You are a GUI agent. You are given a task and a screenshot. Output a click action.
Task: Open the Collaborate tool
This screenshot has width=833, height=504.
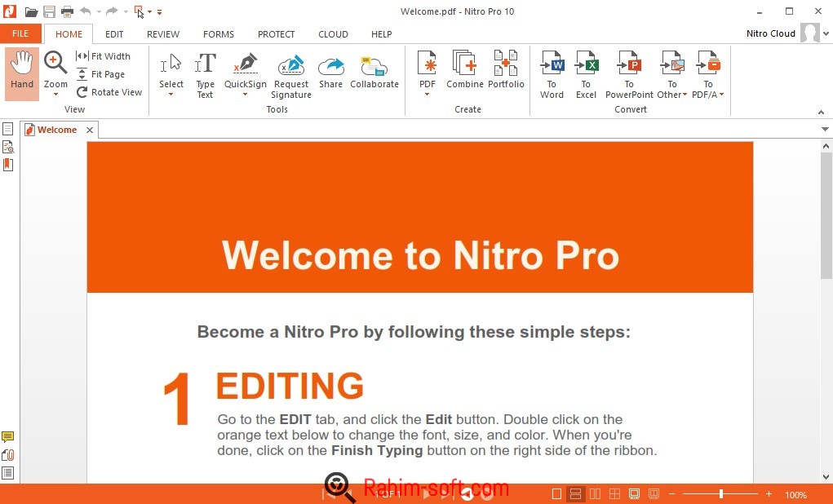[x=374, y=73]
